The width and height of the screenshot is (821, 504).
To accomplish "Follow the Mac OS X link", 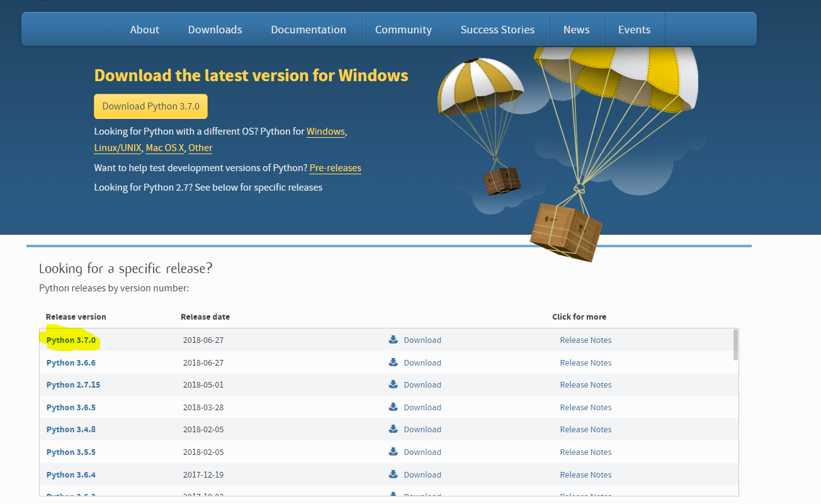I will (x=165, y=148).
